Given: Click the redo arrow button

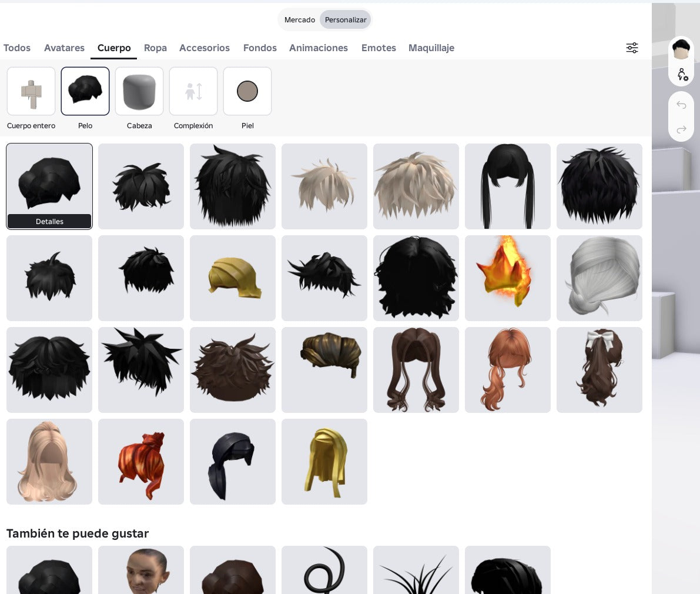Looking at the screenshot, I should [681, 129].
